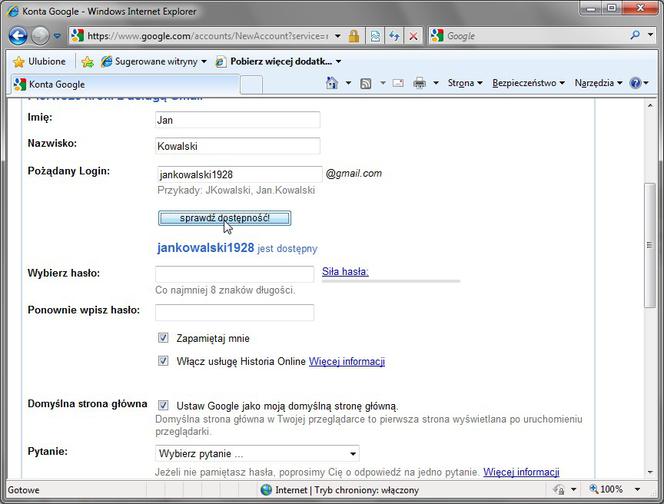Open Więcej informacji link under Pytanie
Image resolution: width=664 pixels, height=504 pixels.
(521, 472)
